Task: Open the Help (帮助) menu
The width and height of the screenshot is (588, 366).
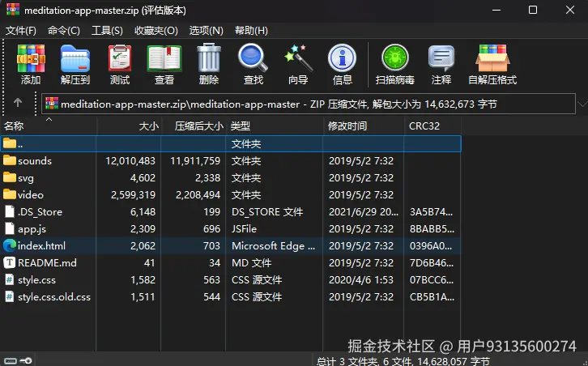Action: [251, 31]
